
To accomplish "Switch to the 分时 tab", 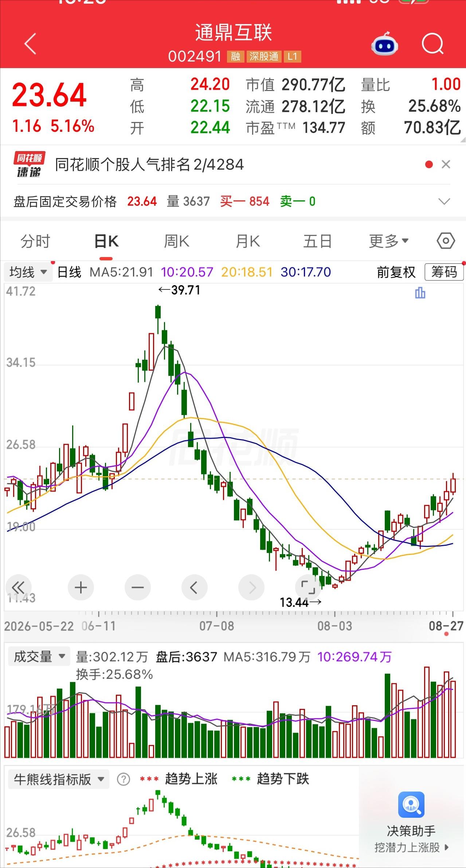I will [x=35, y=241].
